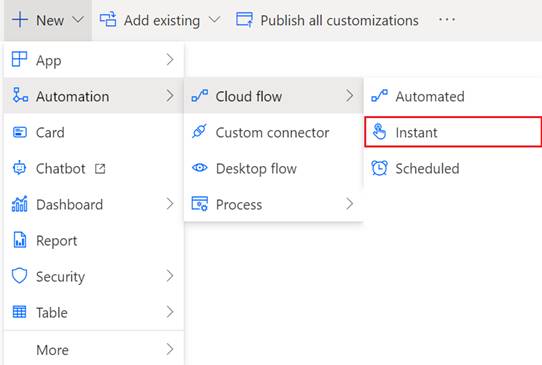
Task: Expand the More submenu arrow
Action: [x=170, y=349]
